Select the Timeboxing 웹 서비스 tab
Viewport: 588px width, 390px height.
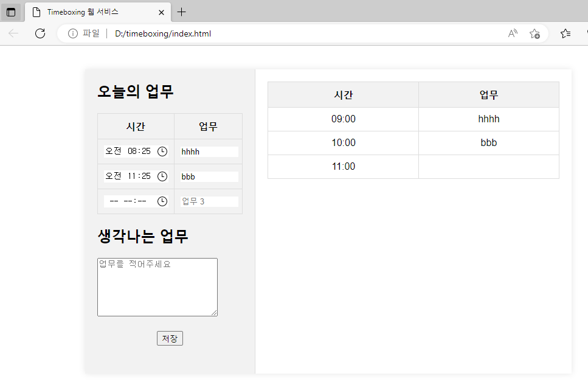click(98, 12)
